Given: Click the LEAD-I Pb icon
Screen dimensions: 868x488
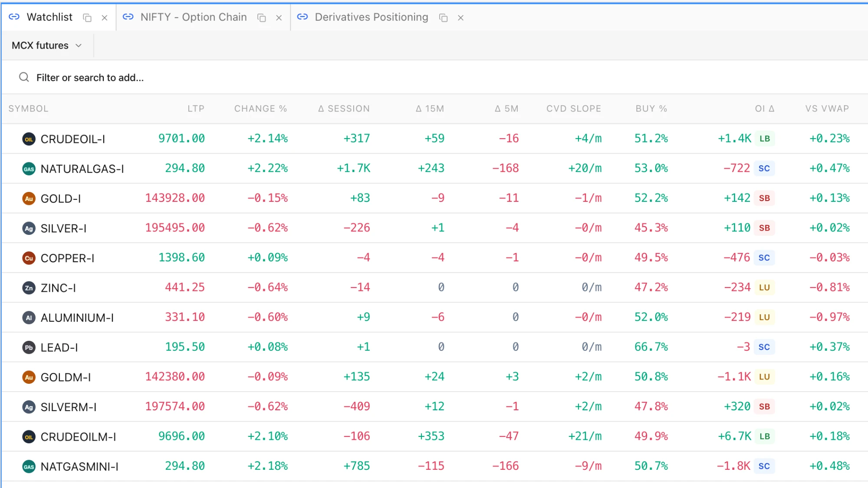Looking at the screenshot, I should (x=29, y=347).
